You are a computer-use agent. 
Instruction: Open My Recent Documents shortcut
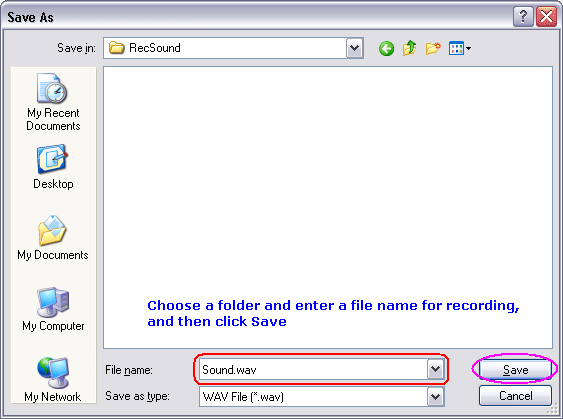point(53,102)
